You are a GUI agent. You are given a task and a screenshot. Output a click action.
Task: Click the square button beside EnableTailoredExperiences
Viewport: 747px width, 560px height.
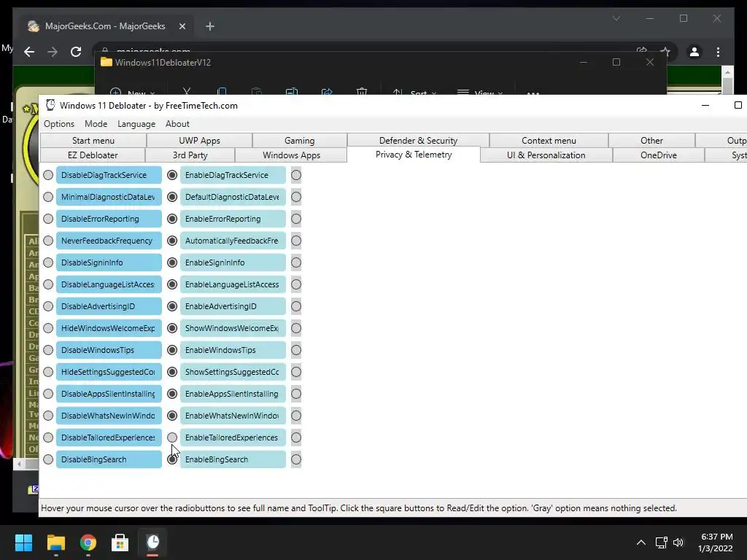point(296,437)
